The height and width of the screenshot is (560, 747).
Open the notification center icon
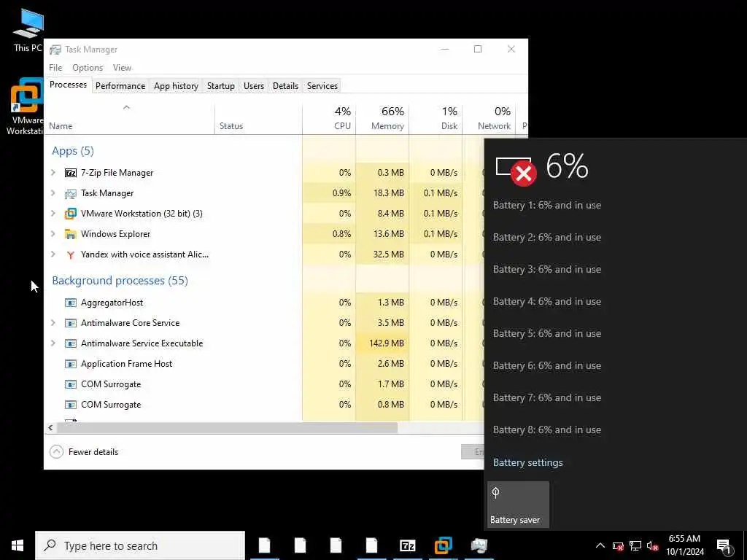(x=724, y=546)
